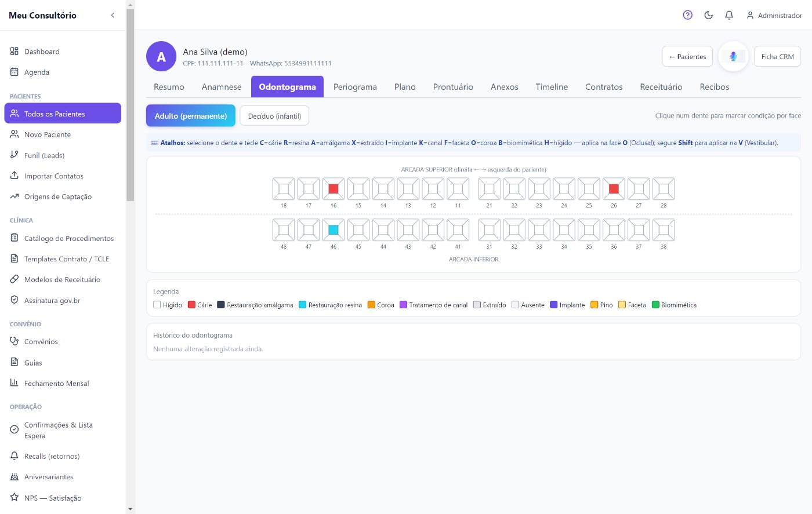812x514 pixels.
Task: Click the purple Tratamento de canal swatch
Action: coord(403,305)
